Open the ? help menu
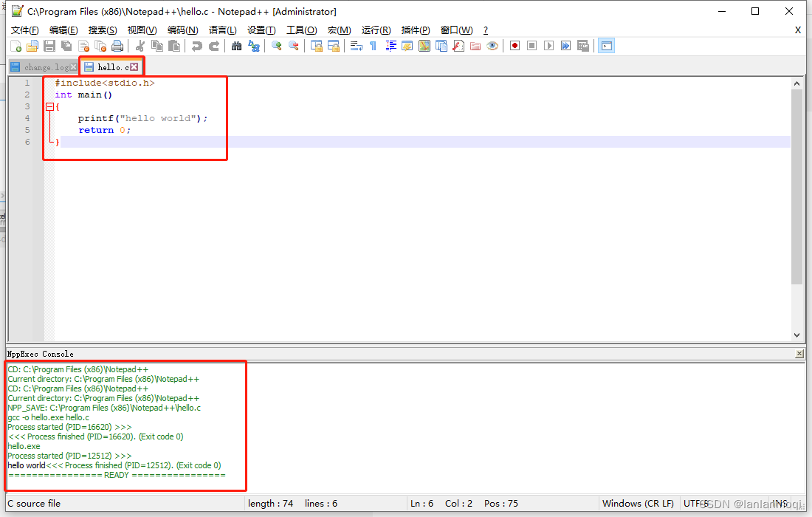Viewport: 812px width, 517px height. (x=485, y=30)
